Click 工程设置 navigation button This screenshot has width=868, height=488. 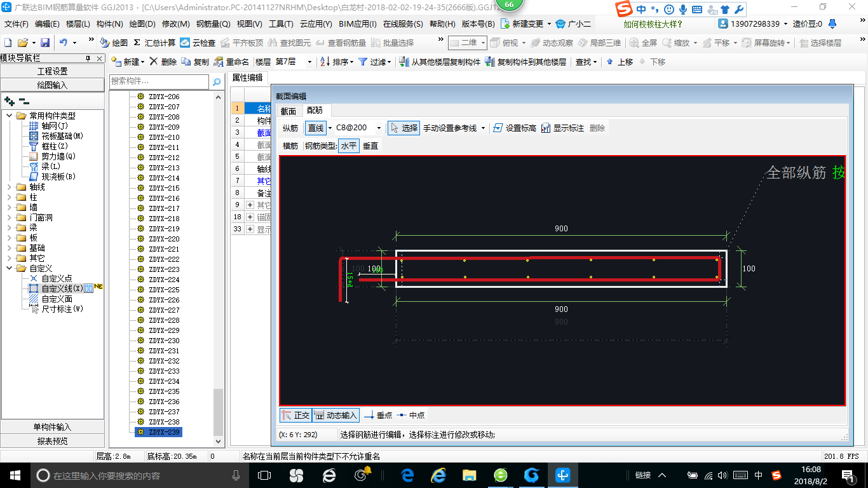click(52, 71)
